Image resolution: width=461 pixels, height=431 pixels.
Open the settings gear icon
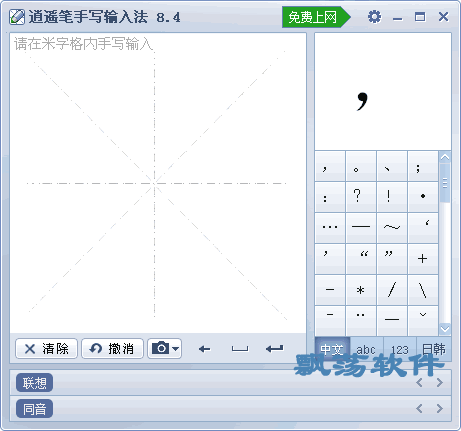coord(374,17)
